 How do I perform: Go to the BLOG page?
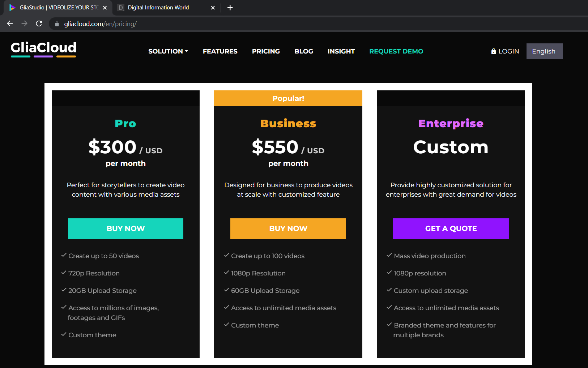point(304,51)
